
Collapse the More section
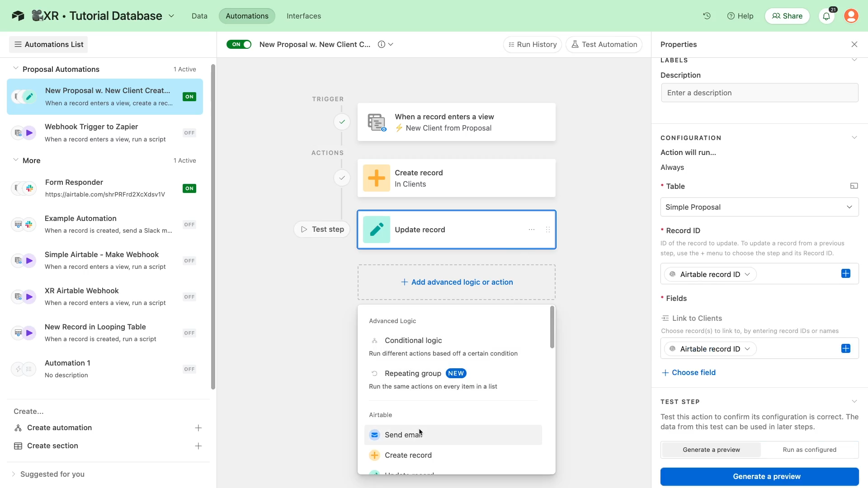point(15,160)
